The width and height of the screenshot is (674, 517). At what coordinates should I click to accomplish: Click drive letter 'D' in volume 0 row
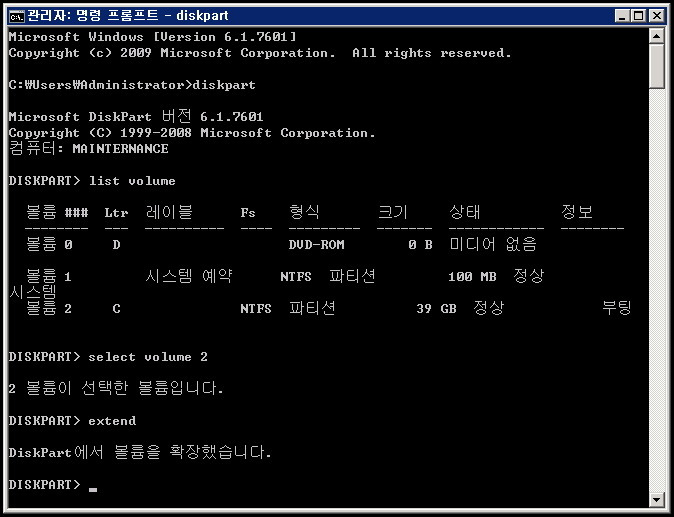[x=116, y=245]
